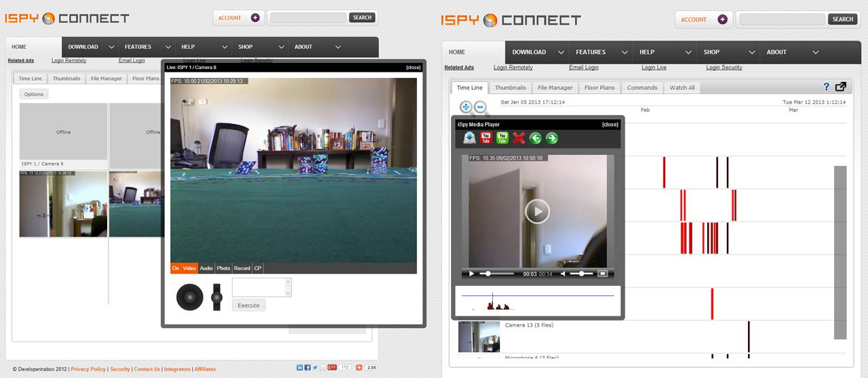Open the LinkedIn share icon in footer
868x378 pixels.
pyautogui.click(x=300, y=367)
